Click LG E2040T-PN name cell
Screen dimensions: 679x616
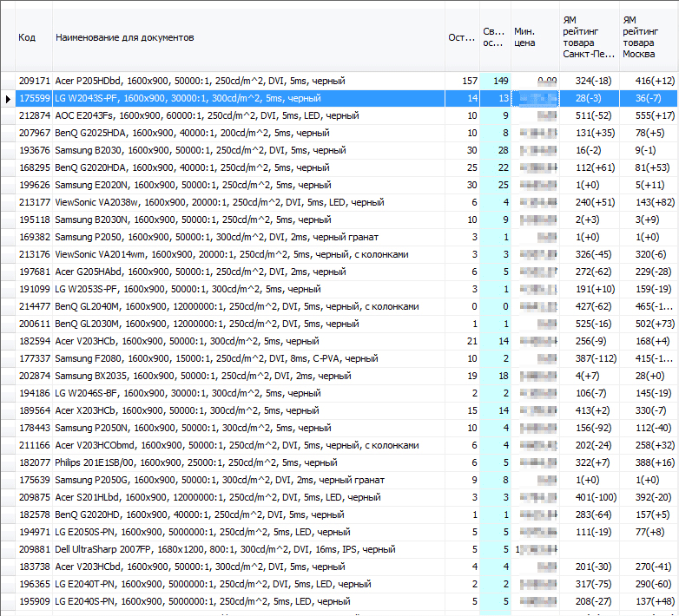click(x=248, y=584)
